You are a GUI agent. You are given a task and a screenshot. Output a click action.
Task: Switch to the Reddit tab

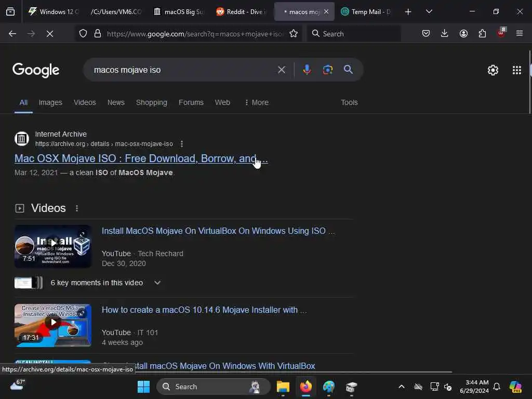point(241,12)
